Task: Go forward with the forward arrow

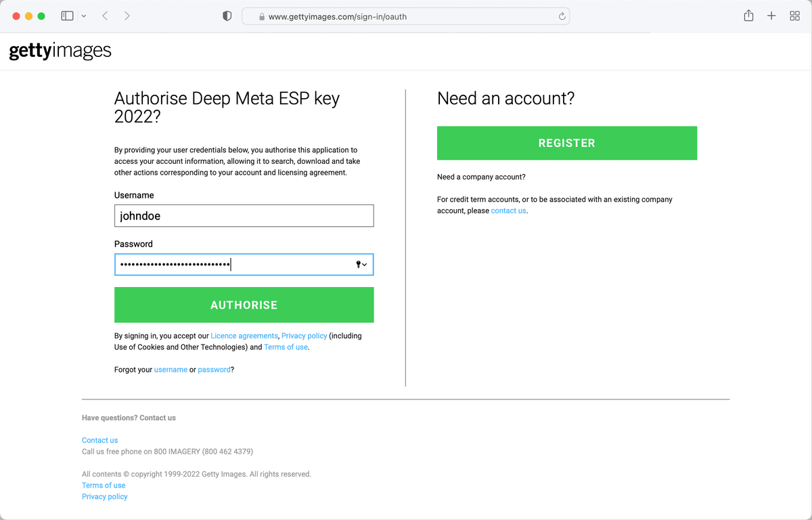Action: tap(127, 16)
